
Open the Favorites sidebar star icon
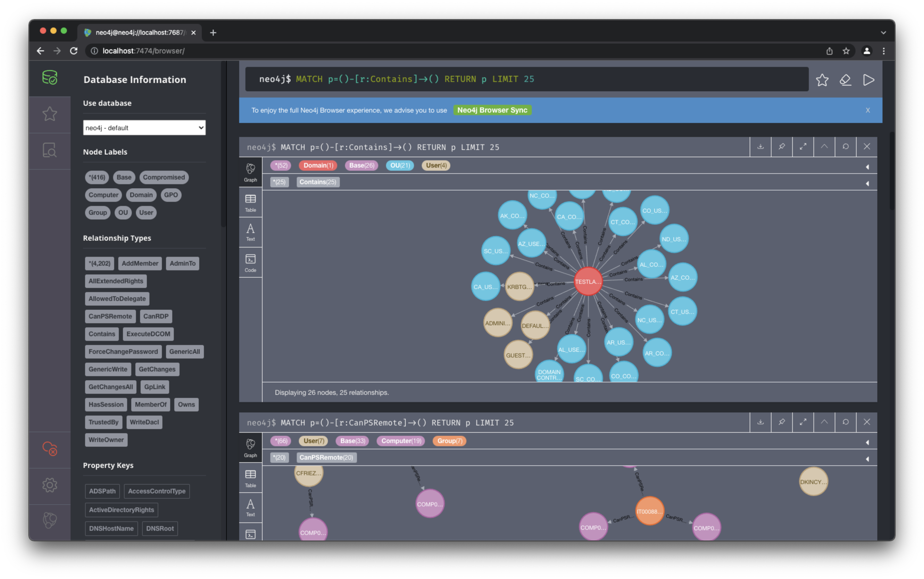tap(50, 114)
